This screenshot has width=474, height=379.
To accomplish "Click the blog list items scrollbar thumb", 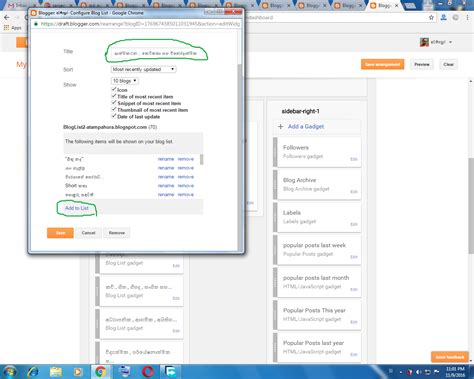I will [201, 159].
